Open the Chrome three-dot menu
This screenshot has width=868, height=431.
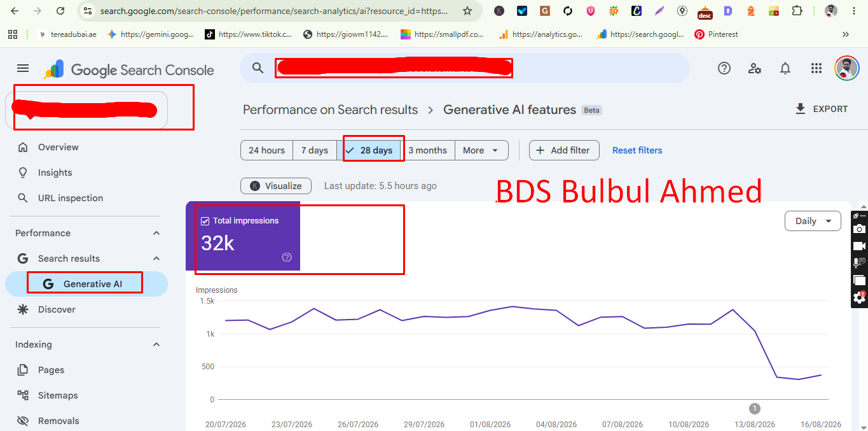pos(854,11)
